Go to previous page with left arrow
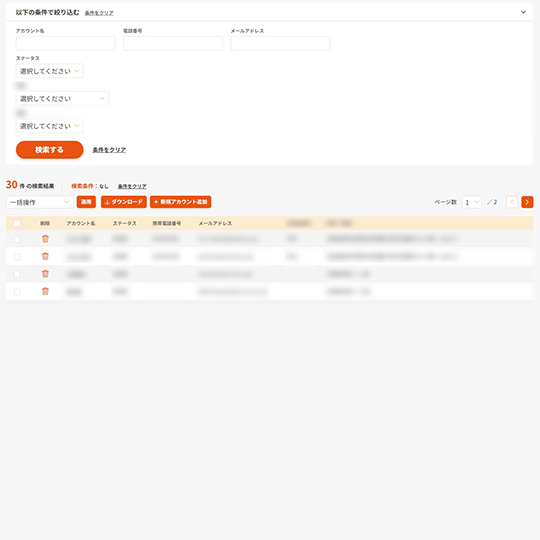This screenshot has width=540, height=540. pyautogui.click(x=512, y=202)
